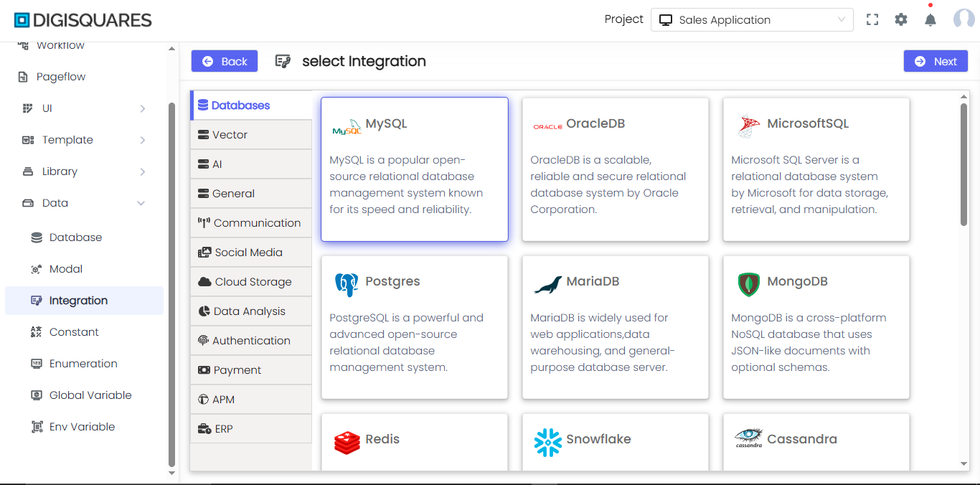This screenshot has height=485, width=980.
Task: Open the settings gear icon
Action: pos(901,20)
